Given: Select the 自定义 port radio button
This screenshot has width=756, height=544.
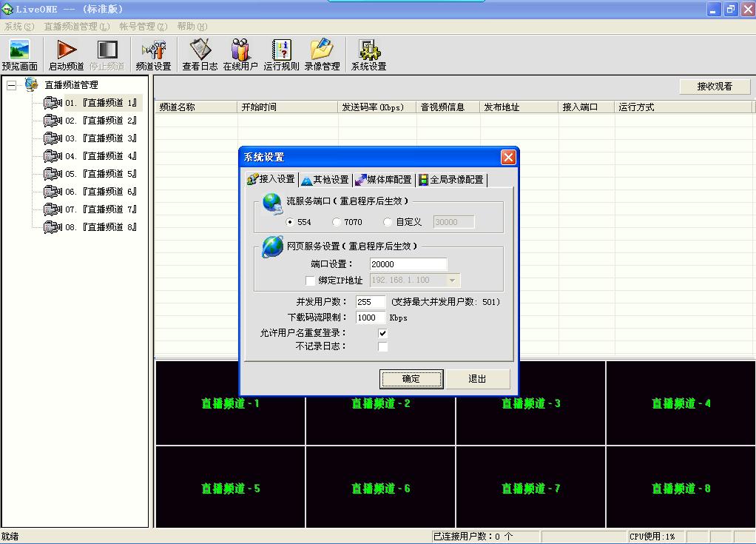Looking at the screenshot, I should [388, 222].
